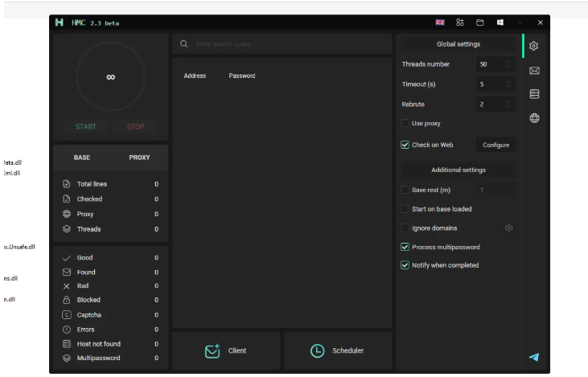Close the HMC window
588x377 pixels.
click(540, 23)
